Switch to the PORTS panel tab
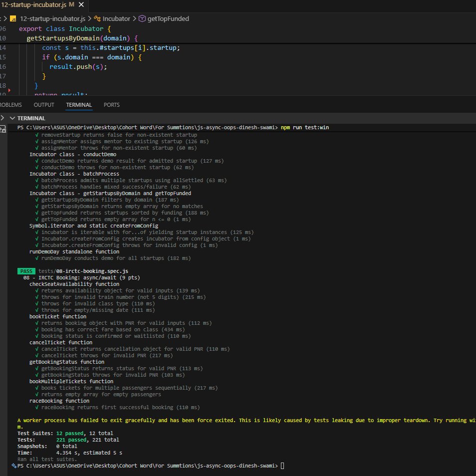476x476 pixels. pyautogui.click(x=112, y=105)
